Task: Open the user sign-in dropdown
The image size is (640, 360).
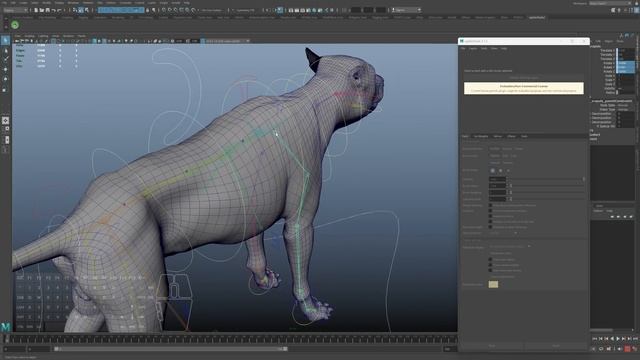Action: [406, 10]
